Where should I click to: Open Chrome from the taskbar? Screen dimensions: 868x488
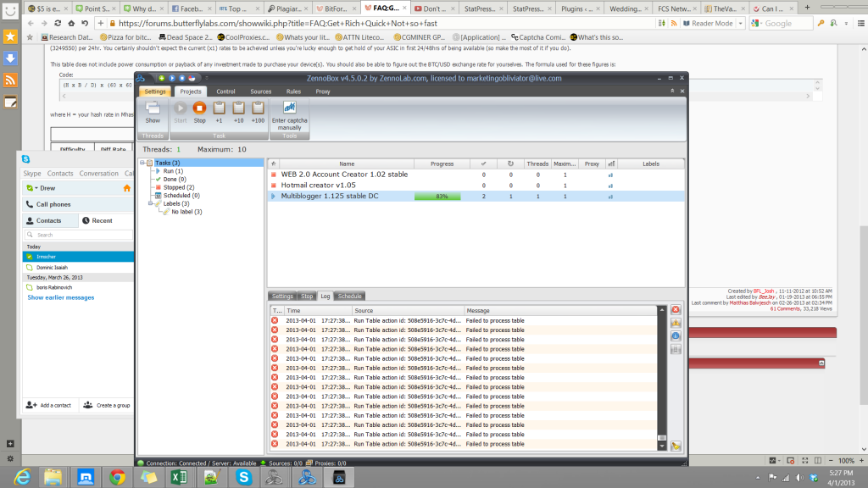[x=117, y=477]
